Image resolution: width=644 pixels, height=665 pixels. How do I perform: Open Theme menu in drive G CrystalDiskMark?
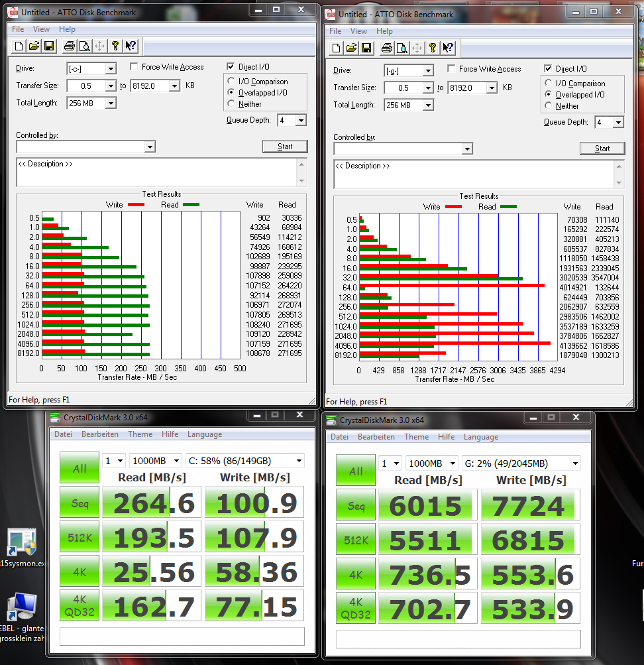click(x=416, y=437)
